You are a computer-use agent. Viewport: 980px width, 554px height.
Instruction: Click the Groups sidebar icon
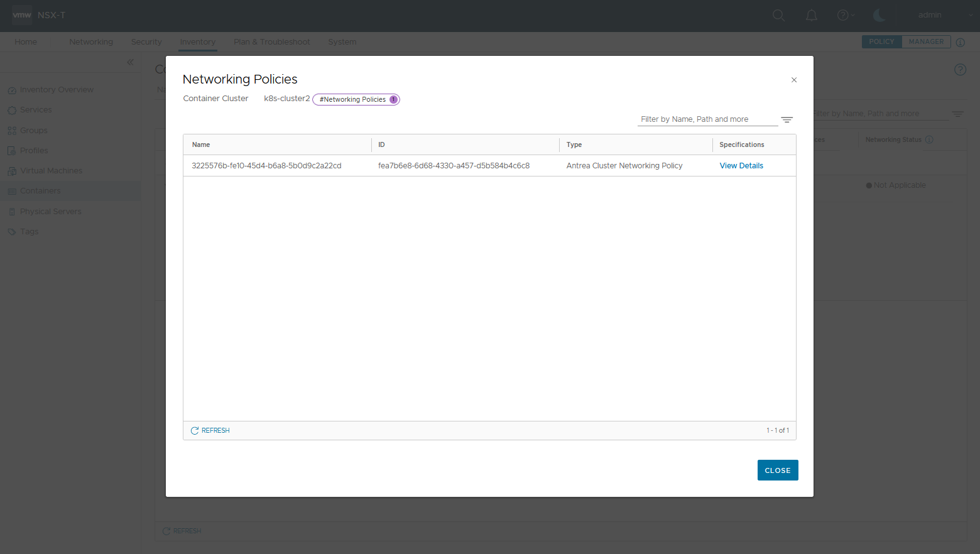tap(12, 131)
